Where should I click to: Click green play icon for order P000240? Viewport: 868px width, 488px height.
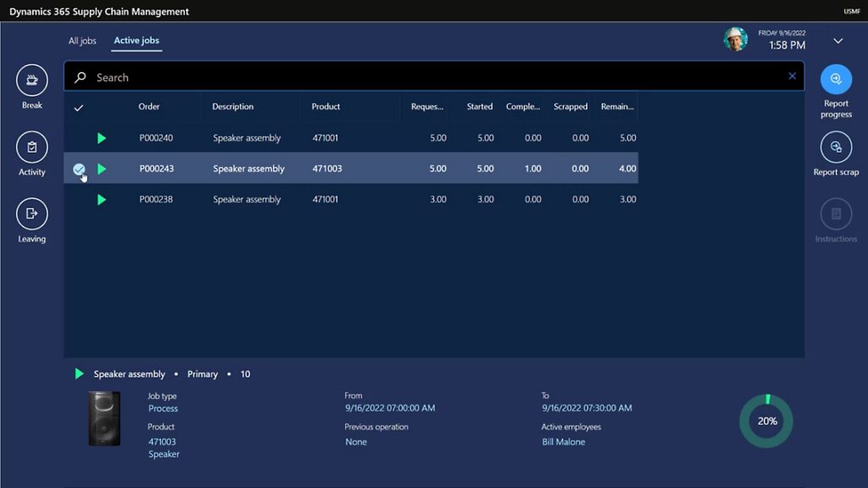click(x=102, y=138)
